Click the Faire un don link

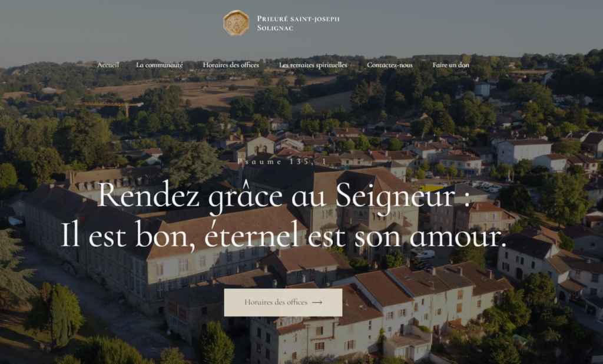click(450, 65)
